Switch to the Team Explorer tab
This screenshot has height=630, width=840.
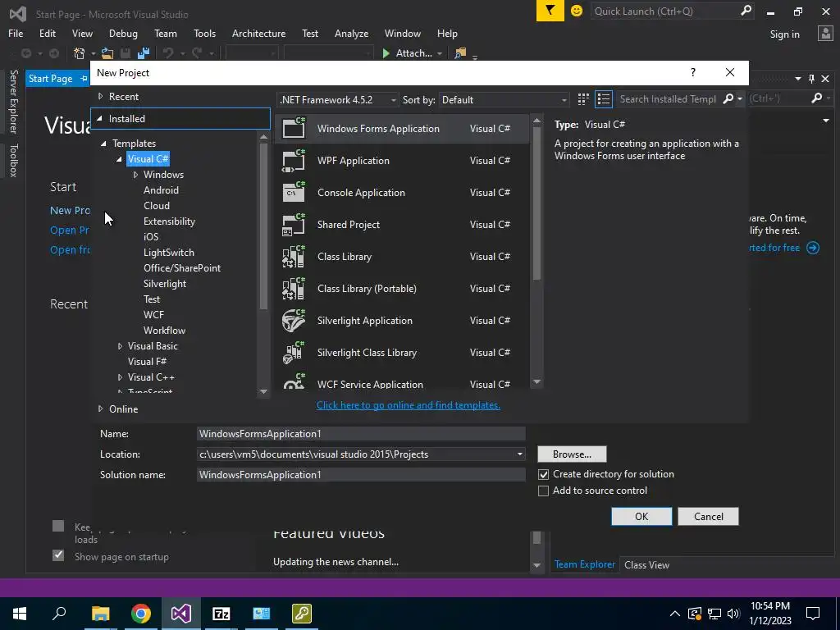coord(584,564)
